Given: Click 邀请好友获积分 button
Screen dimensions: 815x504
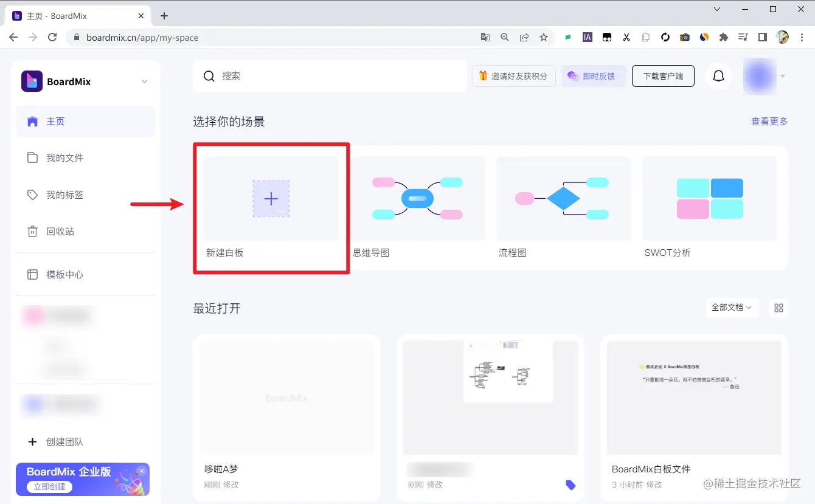Looking at the screenshot, I should click(514, 76).
